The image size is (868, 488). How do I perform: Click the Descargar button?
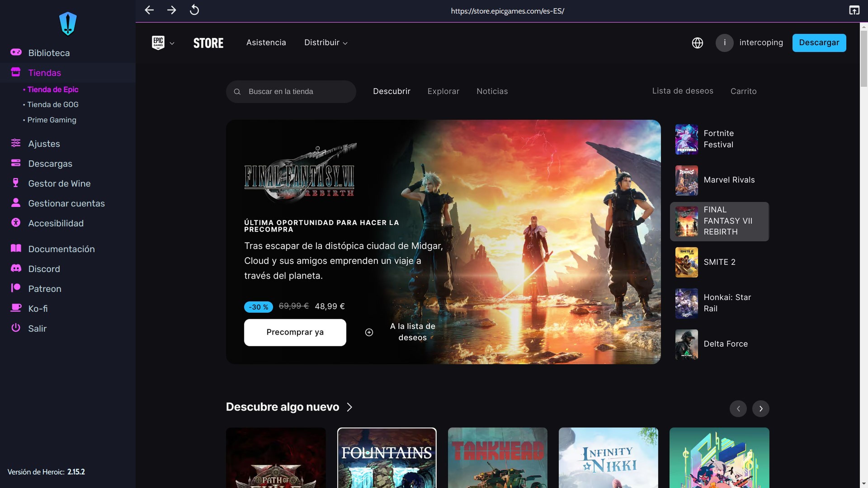coord(819,43)
